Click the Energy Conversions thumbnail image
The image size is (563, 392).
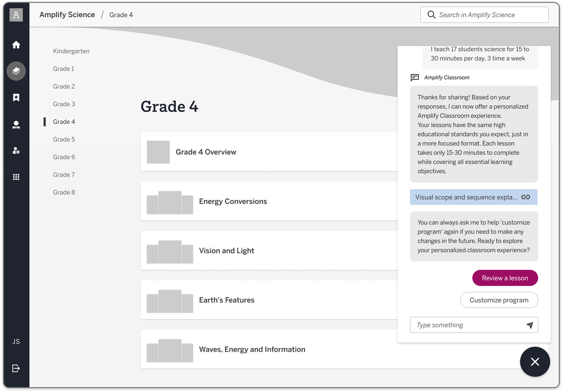pyautogui.click(x=170, y=203)
